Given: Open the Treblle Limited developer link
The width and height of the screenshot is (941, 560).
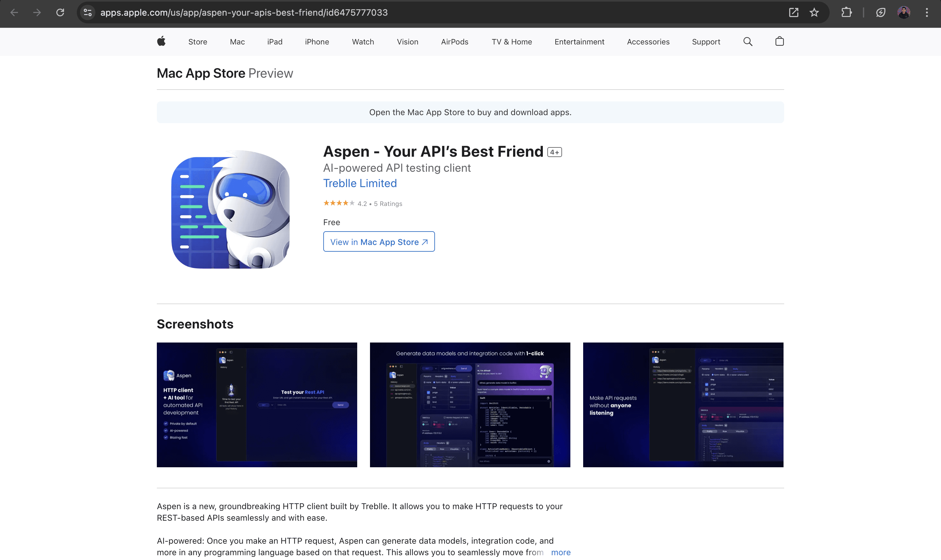Looking at the screenshot, I should 359,183.
